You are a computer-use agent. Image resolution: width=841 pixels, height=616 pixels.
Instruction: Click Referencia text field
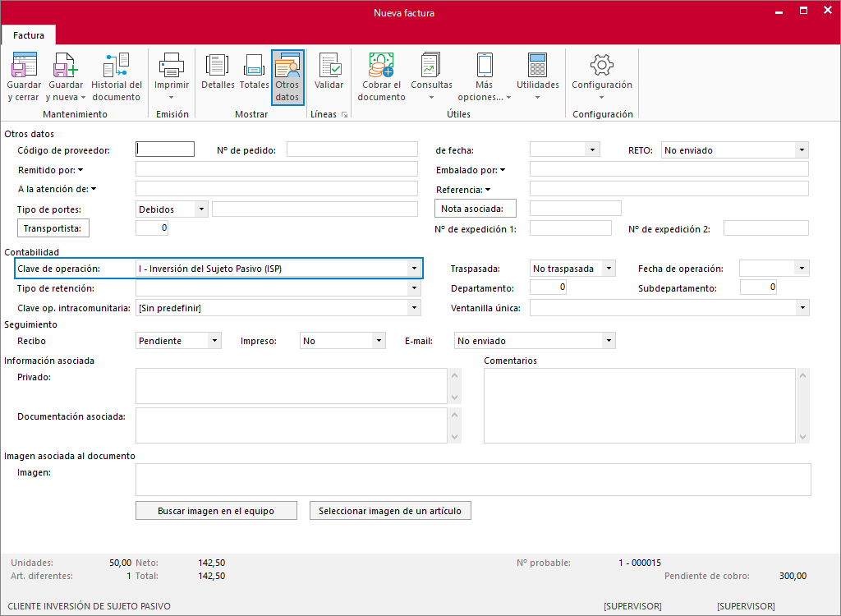669,188
